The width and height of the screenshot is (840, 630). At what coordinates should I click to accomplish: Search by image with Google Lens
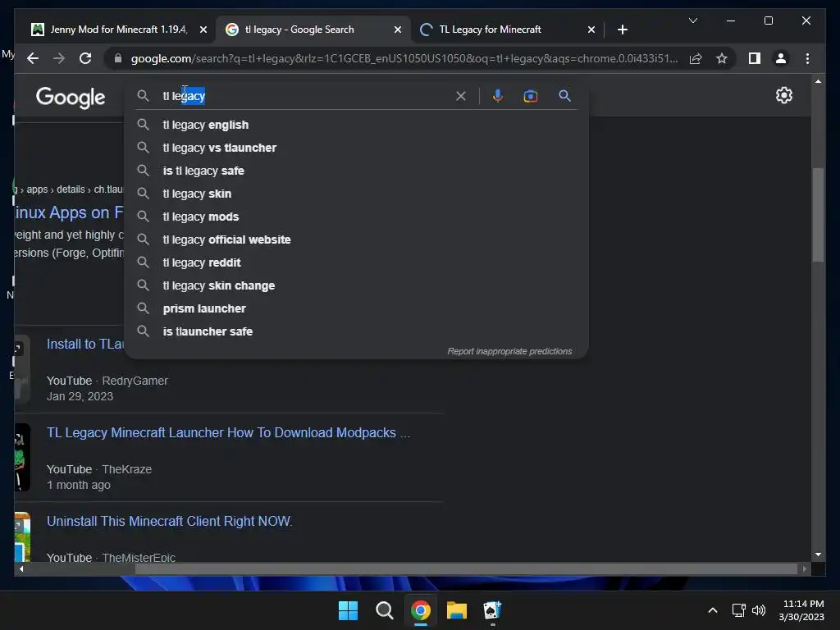tap(531, 96)
